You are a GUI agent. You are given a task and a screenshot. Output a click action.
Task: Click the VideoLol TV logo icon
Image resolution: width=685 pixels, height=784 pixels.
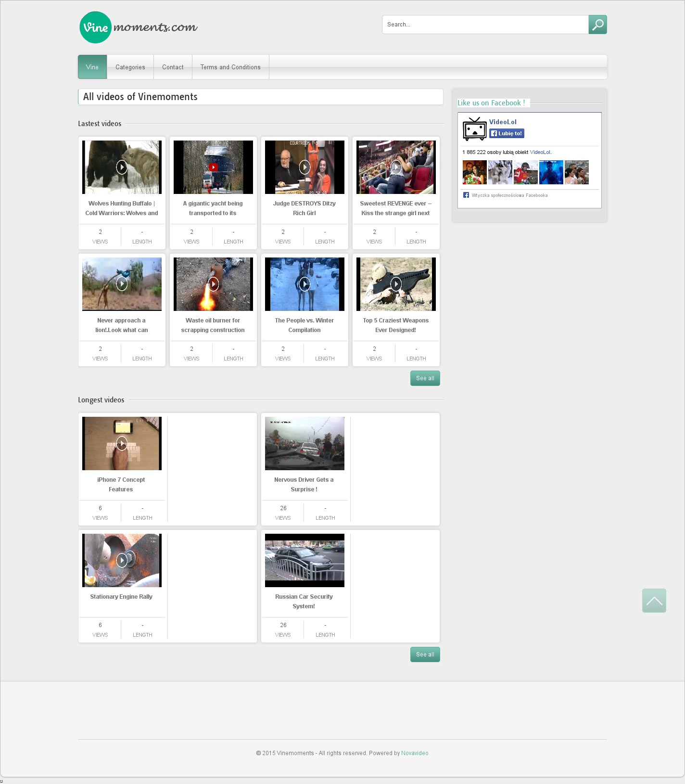(x=474, y=129)
